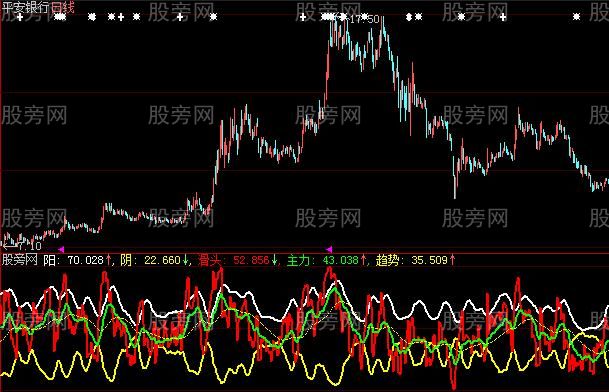Click the 17.50 high price annotation

point(364,19)
